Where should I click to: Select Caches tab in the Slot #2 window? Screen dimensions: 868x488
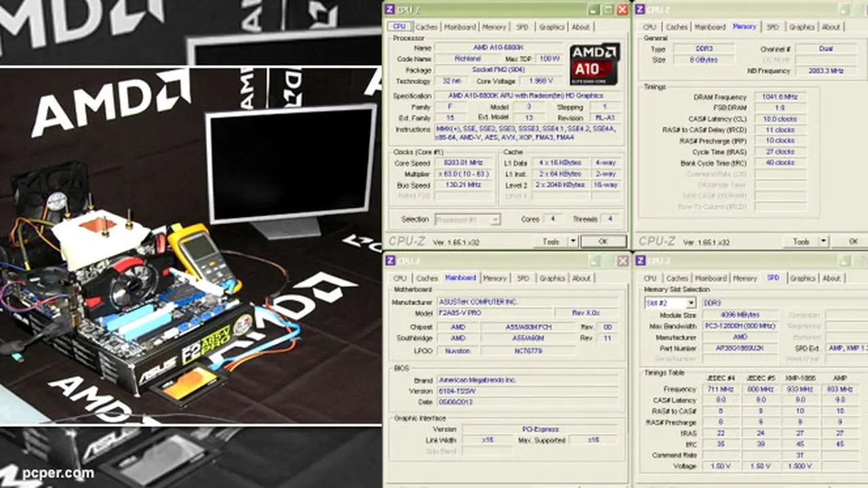677,279
